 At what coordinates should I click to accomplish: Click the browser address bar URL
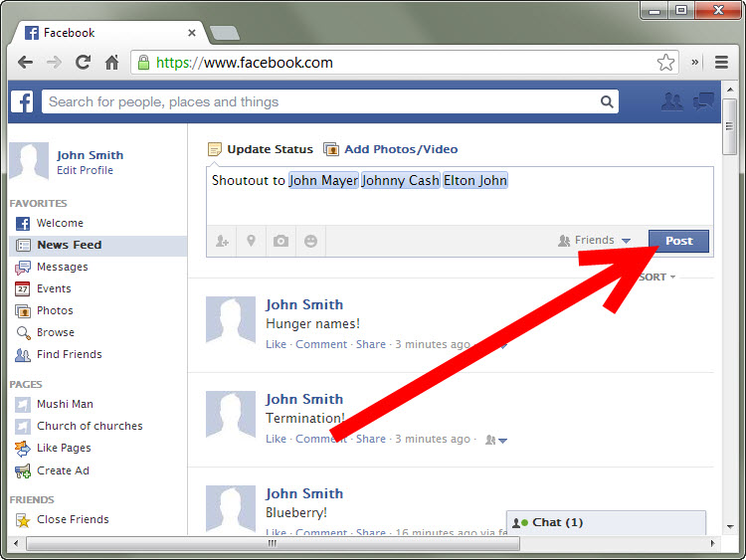[405, 63]
